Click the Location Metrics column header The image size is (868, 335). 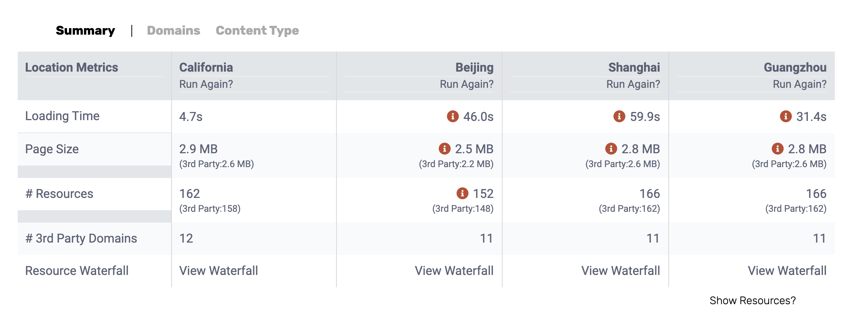pos(72,67)
